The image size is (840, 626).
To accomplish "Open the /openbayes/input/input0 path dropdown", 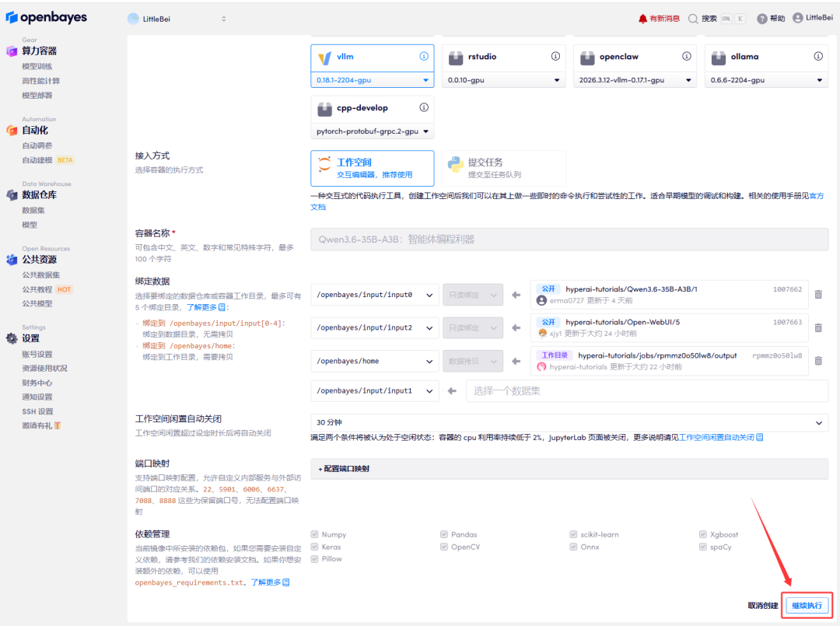I will point(374,295).
